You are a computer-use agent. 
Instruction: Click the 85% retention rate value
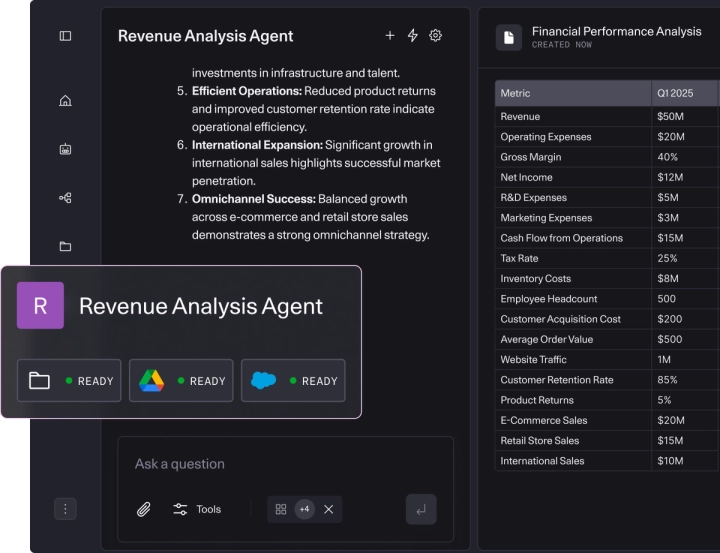(667, 380)
